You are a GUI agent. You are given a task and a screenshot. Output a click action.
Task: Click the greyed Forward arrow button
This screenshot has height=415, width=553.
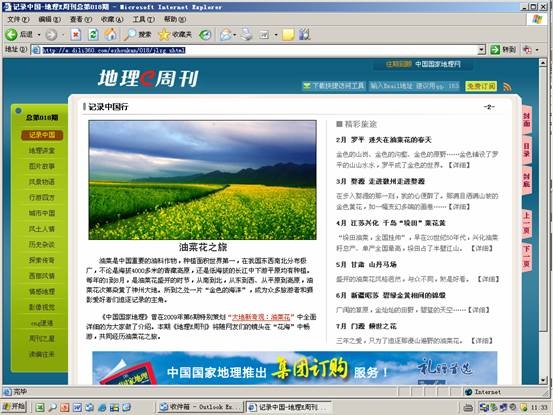click(x=51, y=35)
